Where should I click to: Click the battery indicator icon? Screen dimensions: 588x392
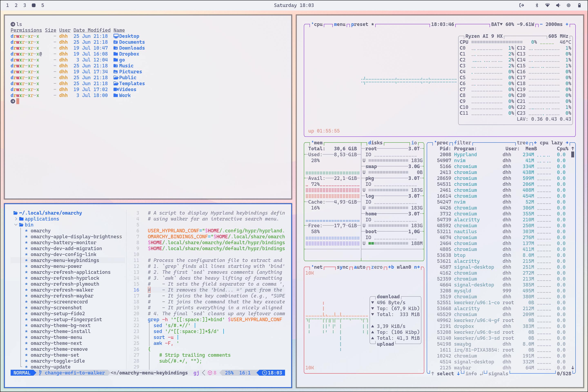pos(579,5)
